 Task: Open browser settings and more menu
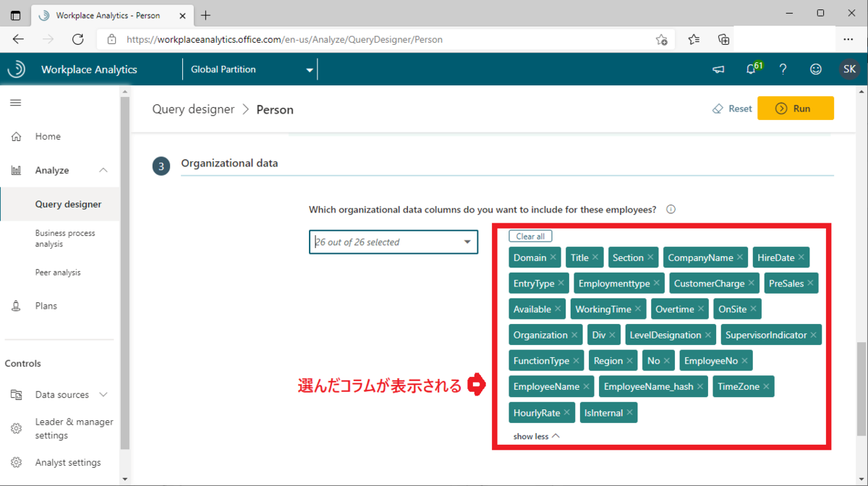(848, 40)
